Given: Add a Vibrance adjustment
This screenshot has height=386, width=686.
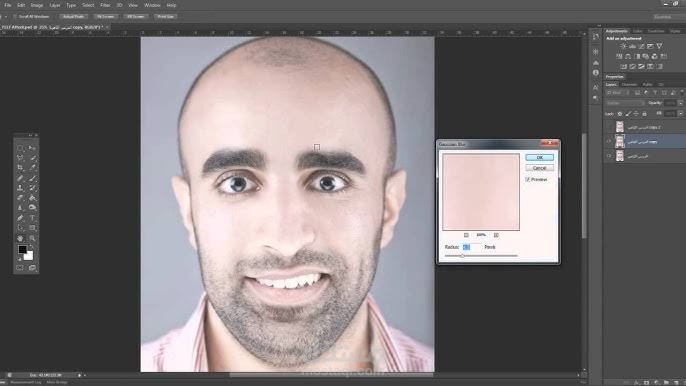Looking at the screenshot, I should coord(659,46).
